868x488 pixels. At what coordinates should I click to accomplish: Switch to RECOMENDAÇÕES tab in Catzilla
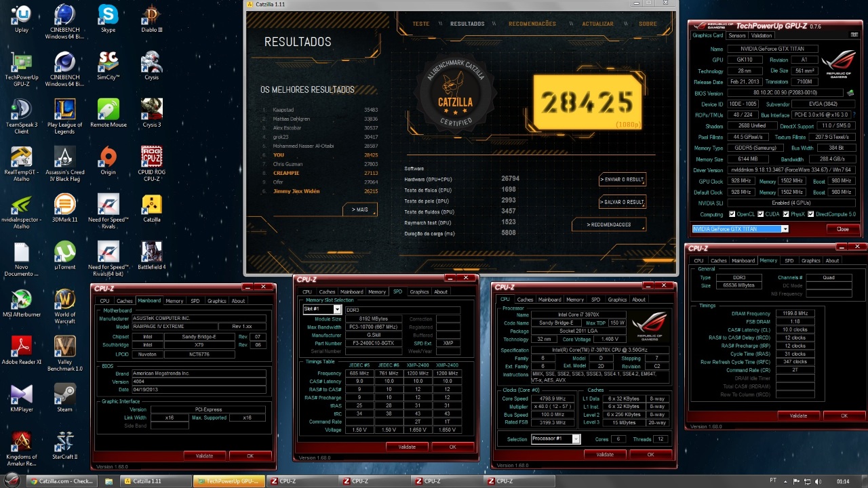(x=532, y=24)
